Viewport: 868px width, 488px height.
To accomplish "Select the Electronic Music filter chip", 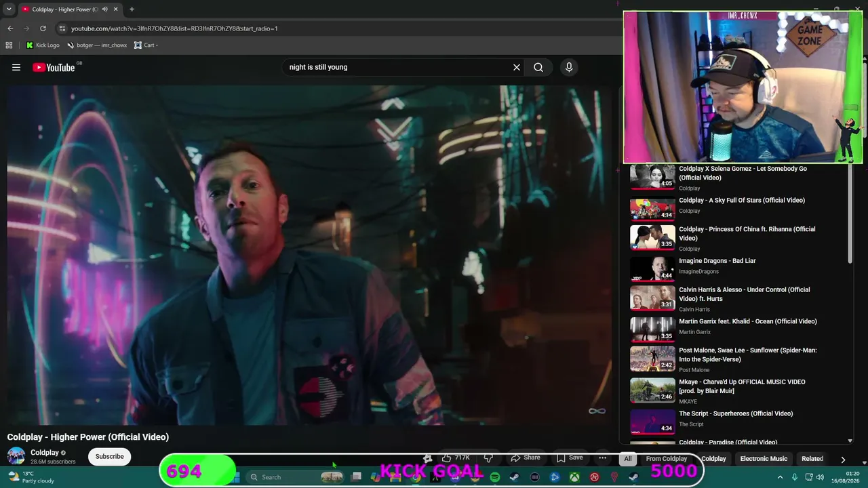I will (764, 459).
